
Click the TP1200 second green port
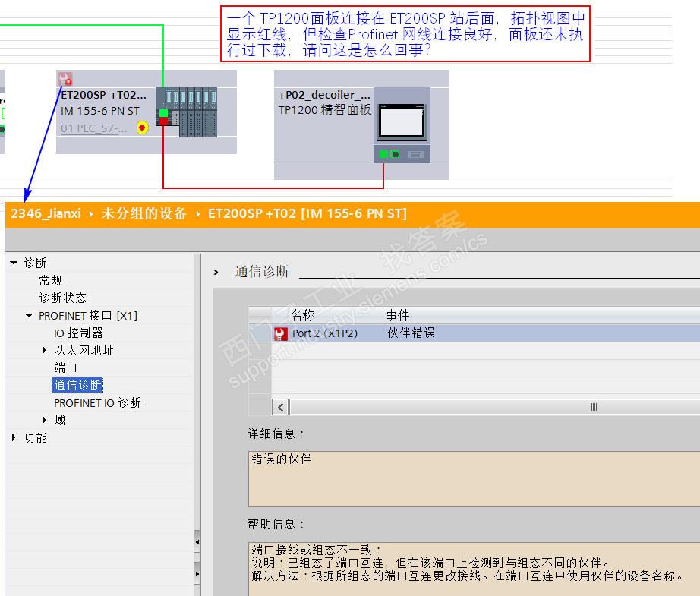click(395, 154)
